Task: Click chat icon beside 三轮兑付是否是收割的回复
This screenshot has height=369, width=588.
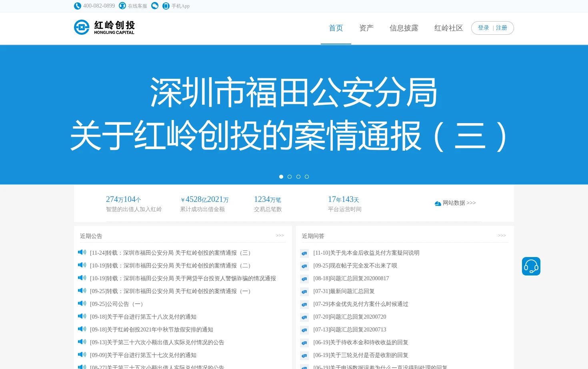Action: [x=304, y=356]
